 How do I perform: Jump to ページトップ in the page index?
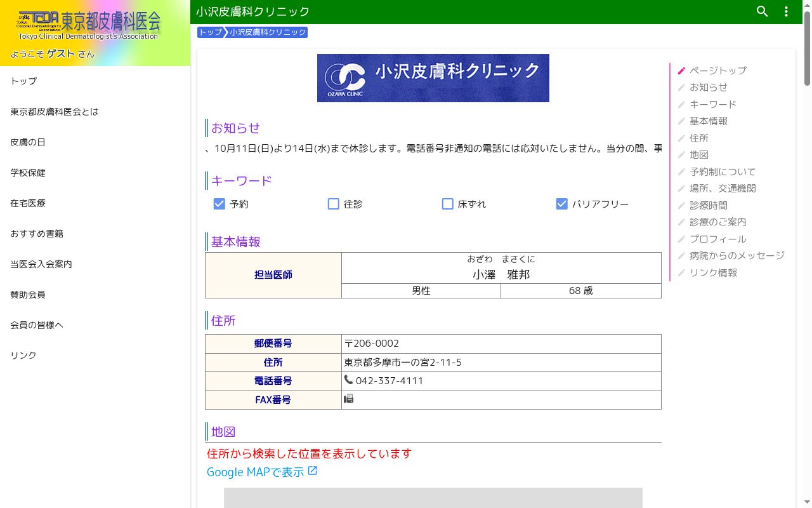tap(718, 70)
